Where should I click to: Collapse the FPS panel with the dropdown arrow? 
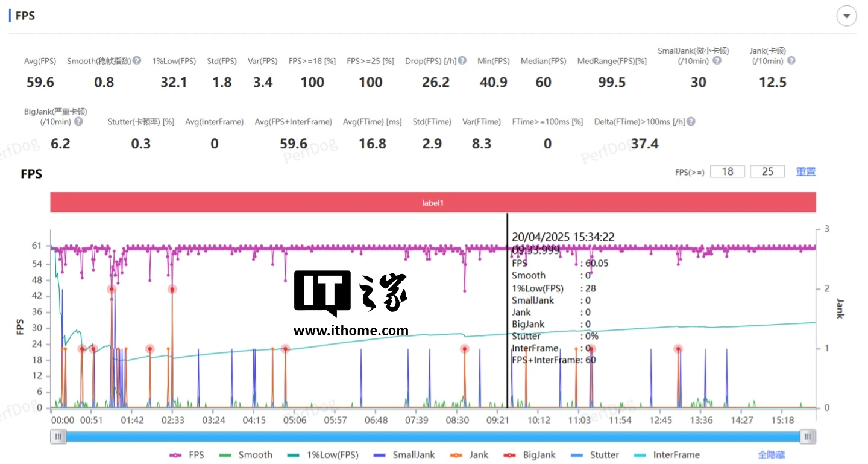pyautogui.click(x=846, y=16)
